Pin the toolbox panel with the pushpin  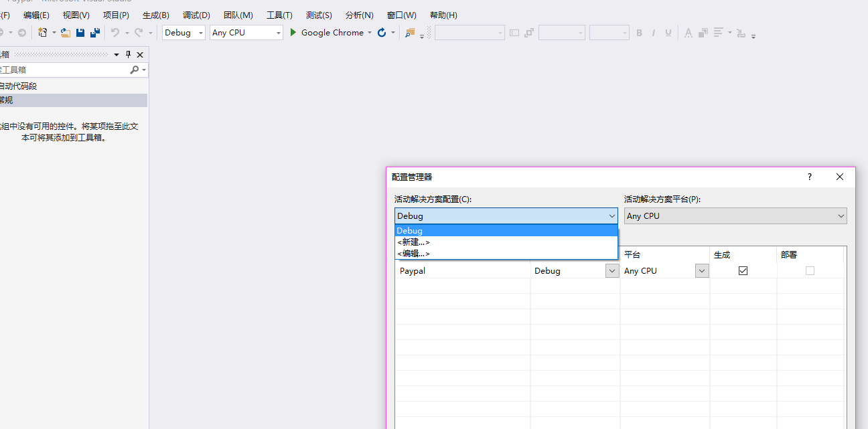[129, 55]
